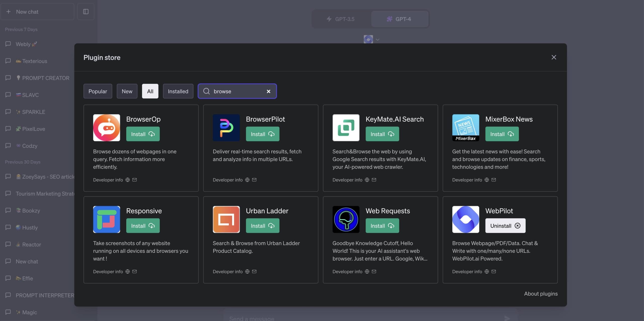This screenshot has width=644, height=321.
Task: Click the MixerBox News newspaper logo
Action: point(466,128)
